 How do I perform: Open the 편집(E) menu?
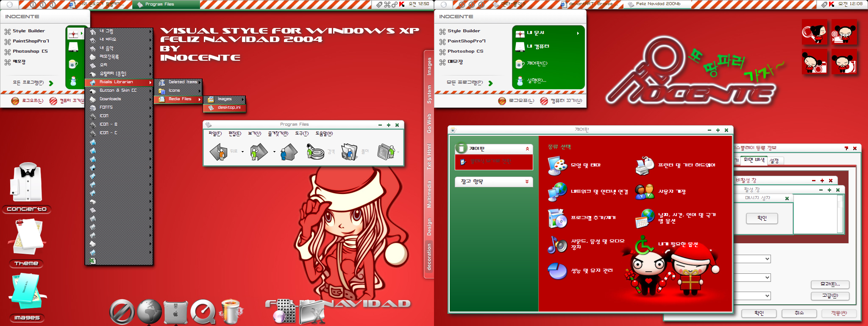tap(234, 134)
